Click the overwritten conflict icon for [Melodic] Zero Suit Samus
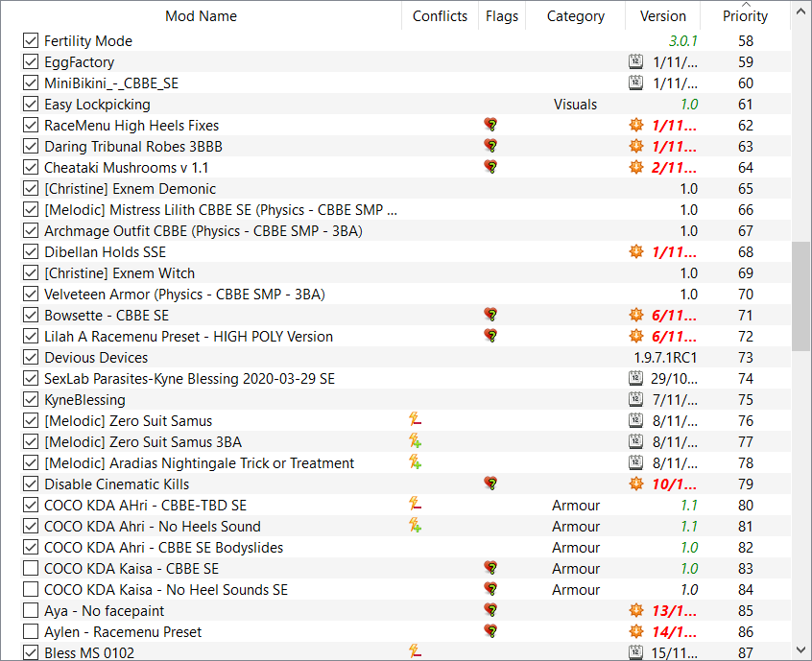The image size is (812, 661). tap(415, 419)
